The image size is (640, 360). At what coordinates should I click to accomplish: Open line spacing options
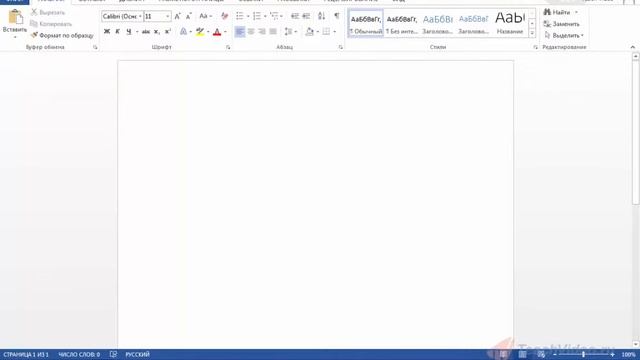point(289,31)
